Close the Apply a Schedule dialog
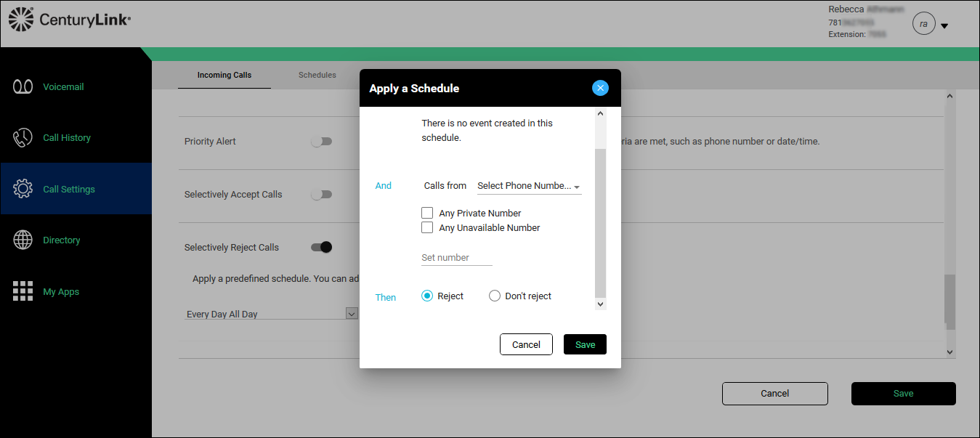 click(600, 88)
